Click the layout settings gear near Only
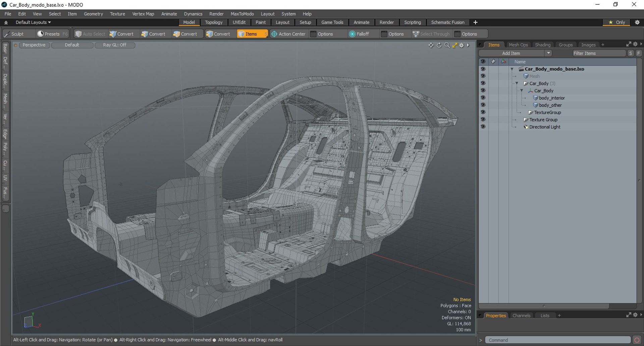Screen dimensions: 644x346 pyautogui.click(x=637, y=22)
